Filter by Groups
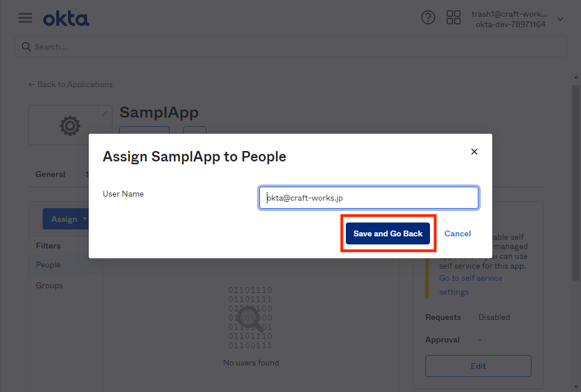 pyautogui.click(x=50, y=286)
